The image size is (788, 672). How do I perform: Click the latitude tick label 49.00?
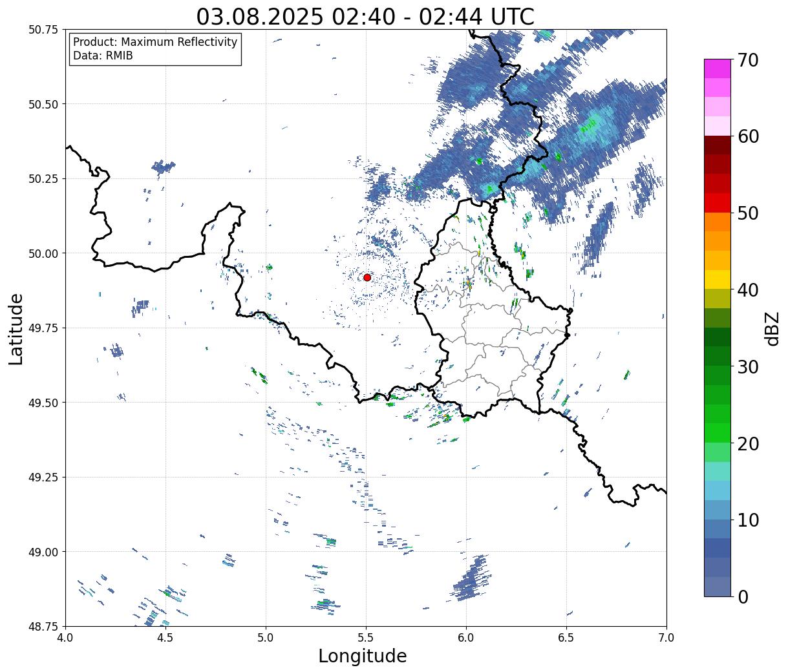(x=43, y=552)
